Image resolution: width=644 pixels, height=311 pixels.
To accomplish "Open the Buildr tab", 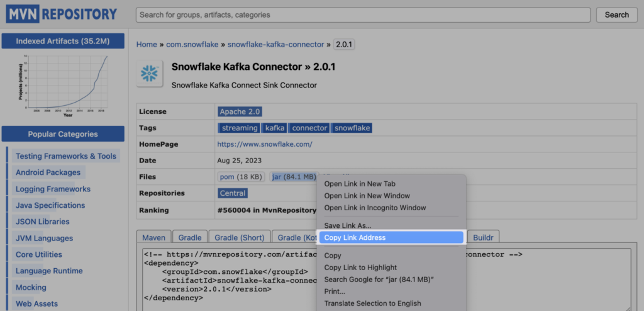I will click(483, 237).
